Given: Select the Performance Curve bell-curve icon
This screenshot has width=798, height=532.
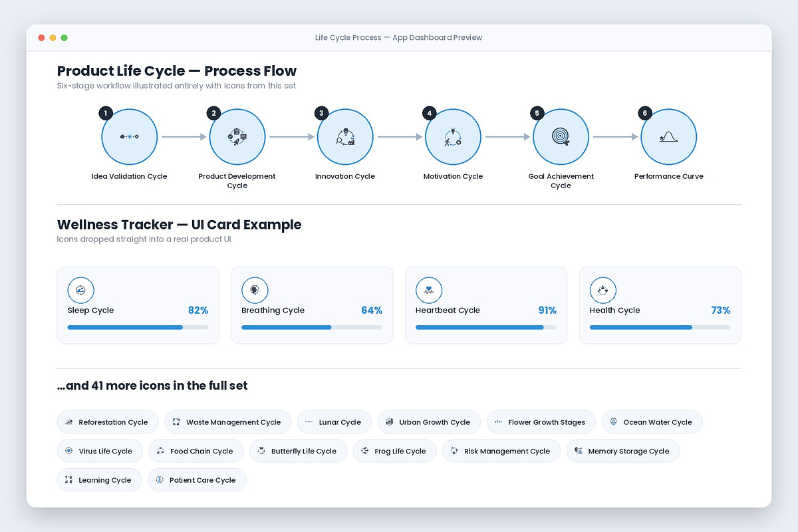Looking at the screenshot, I should click(x=668, y=136).
